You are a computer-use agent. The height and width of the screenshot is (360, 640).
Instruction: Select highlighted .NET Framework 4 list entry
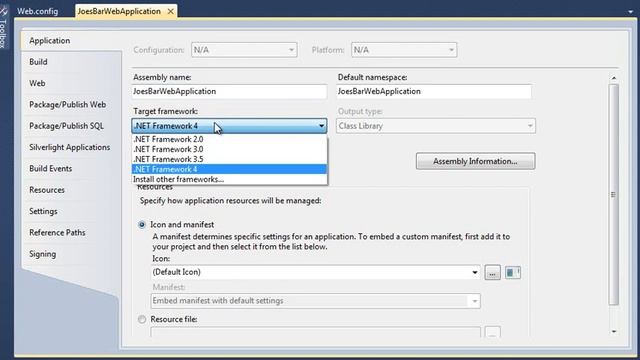coord(229,169)
